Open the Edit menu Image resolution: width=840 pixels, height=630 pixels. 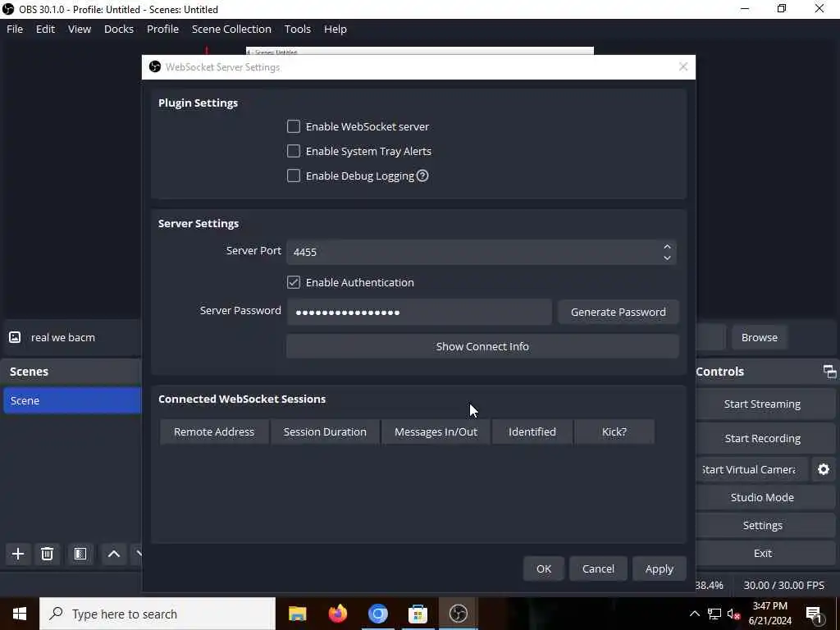(x=46, y=29)
